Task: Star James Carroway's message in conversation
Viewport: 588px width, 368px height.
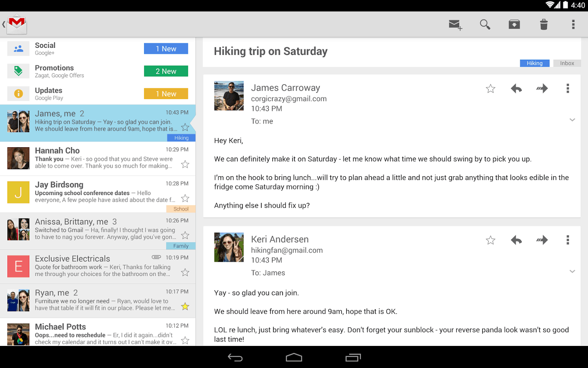Action: point(490,89)
